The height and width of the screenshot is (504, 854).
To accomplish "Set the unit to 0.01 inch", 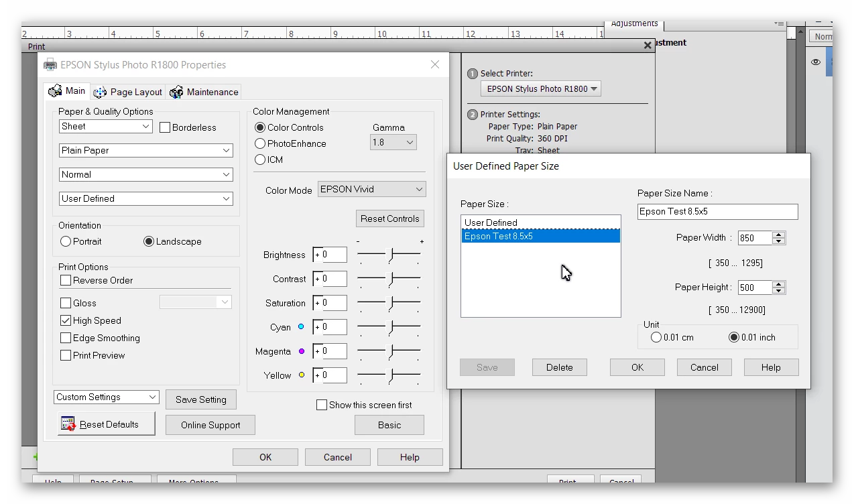I will coord(734,337).
